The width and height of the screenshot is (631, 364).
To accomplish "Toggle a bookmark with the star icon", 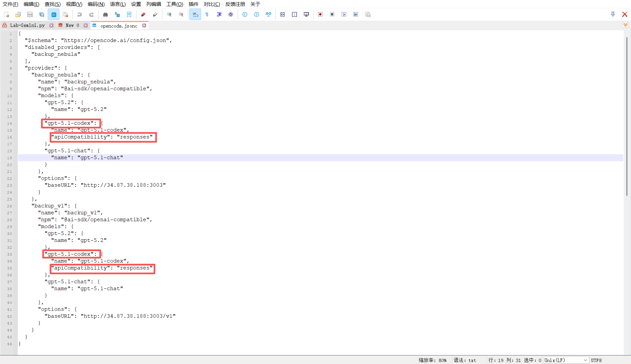I will click(129, 14).
